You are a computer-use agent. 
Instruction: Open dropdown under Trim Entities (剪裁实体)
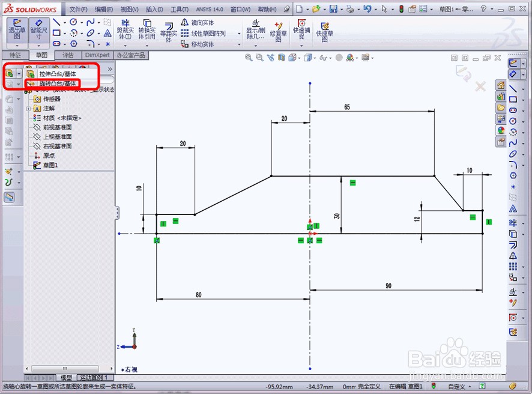pos(125,46)
